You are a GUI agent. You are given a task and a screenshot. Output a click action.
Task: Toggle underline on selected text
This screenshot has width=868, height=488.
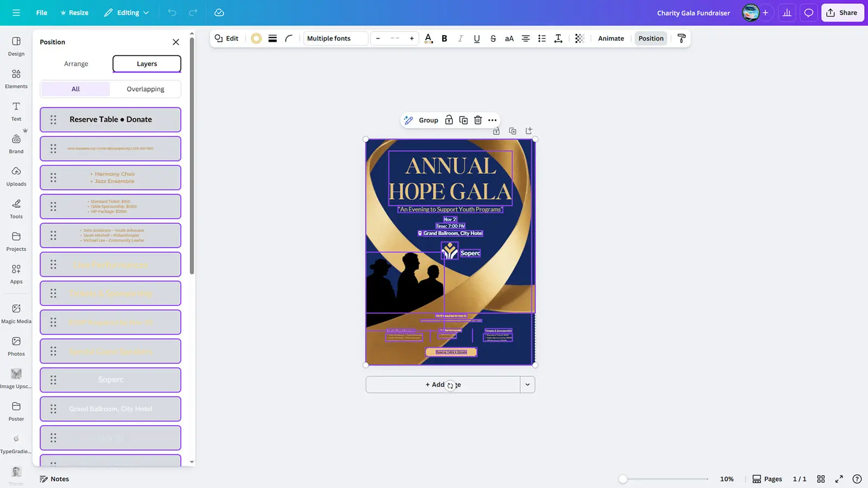click(476, 38)
